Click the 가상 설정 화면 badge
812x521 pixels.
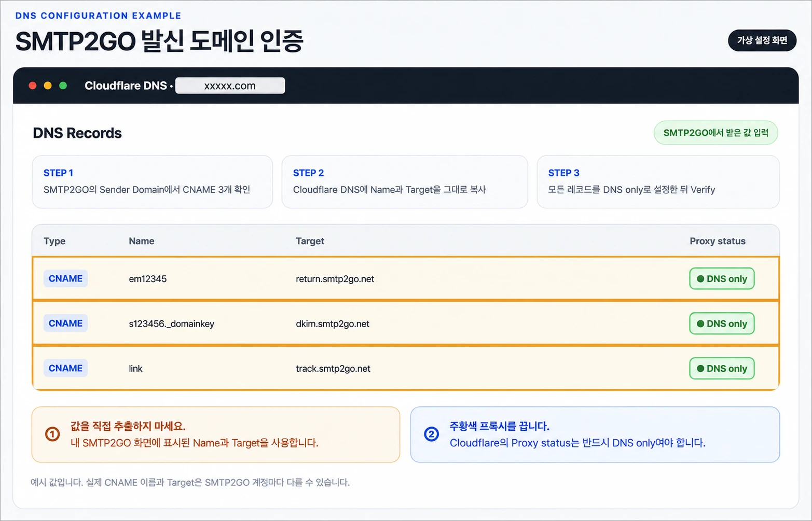762,40
